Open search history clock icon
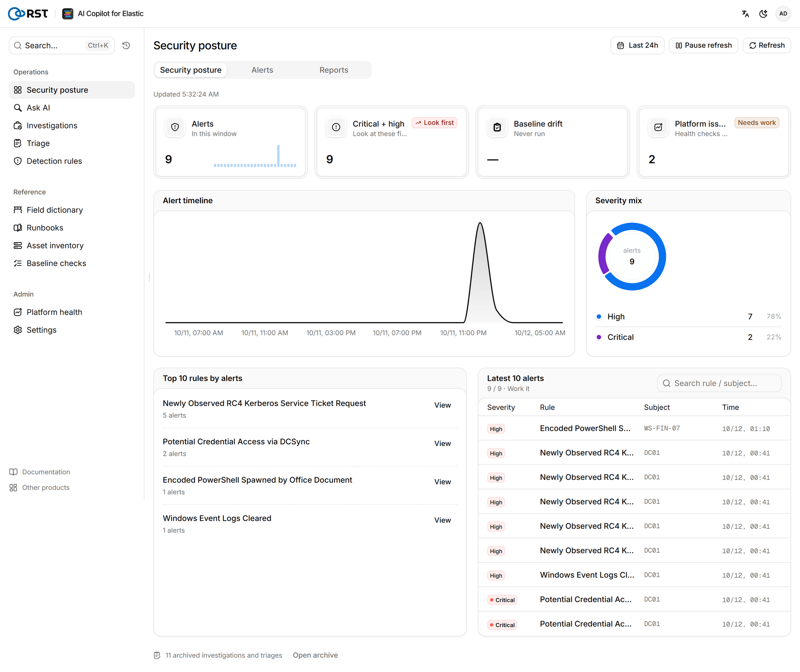Screen dimensions: 800x672 (126, 45)
